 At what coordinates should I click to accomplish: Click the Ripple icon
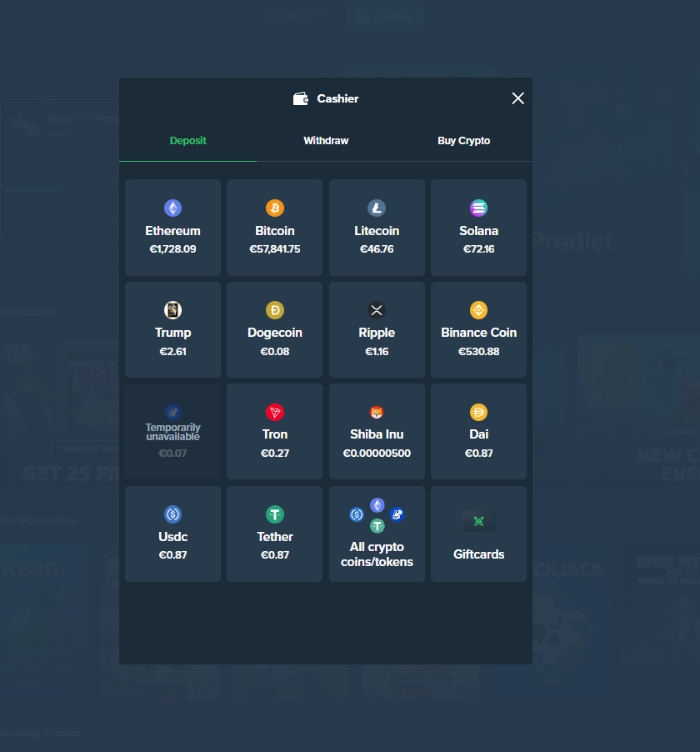(x=377, y=309)
